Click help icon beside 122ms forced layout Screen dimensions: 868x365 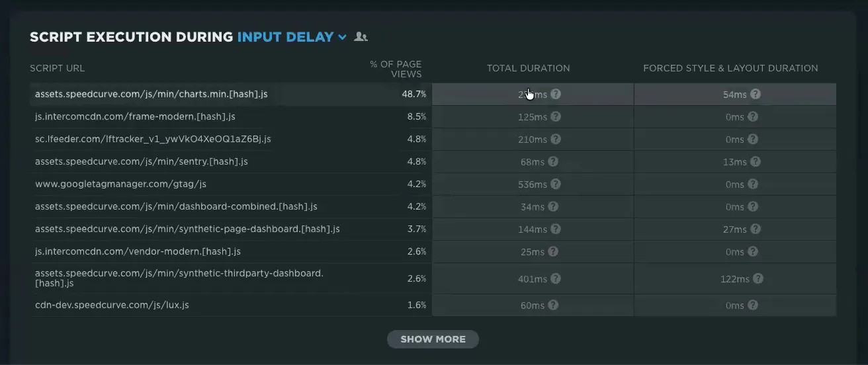coord(758,279)
